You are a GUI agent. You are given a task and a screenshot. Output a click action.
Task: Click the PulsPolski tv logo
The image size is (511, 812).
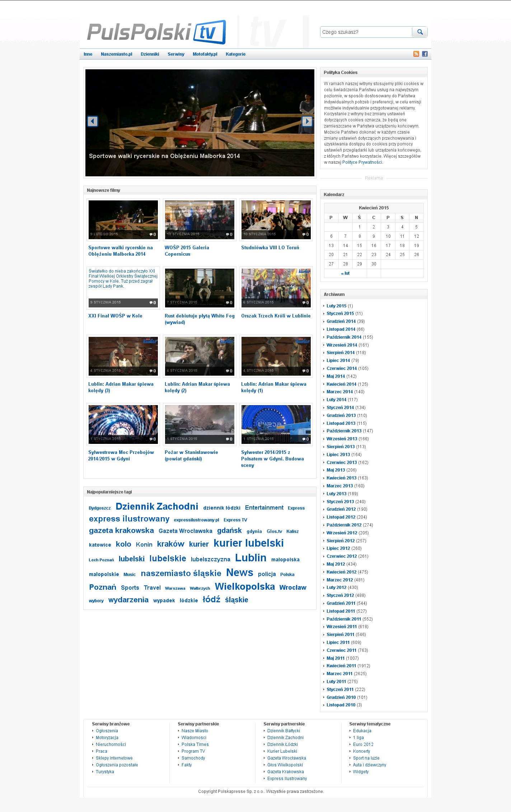156,32
